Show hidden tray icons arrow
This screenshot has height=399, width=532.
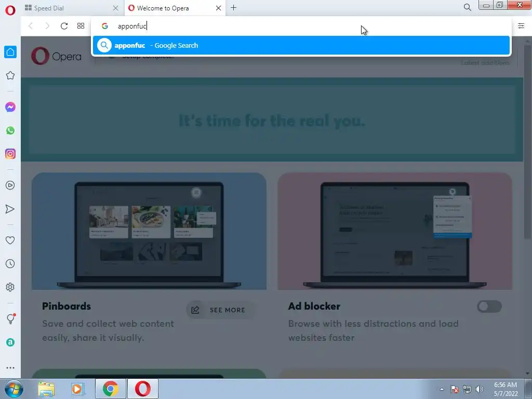[442, 389]
